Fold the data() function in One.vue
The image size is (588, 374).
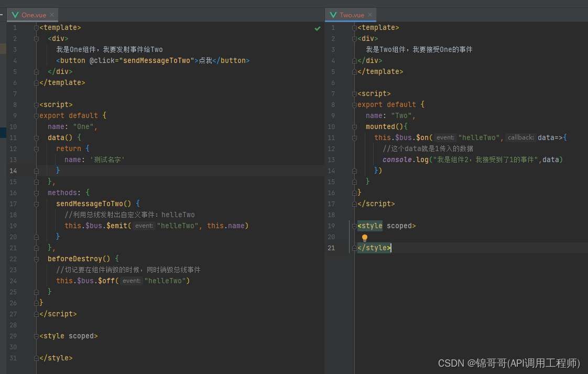click(36, 138)
